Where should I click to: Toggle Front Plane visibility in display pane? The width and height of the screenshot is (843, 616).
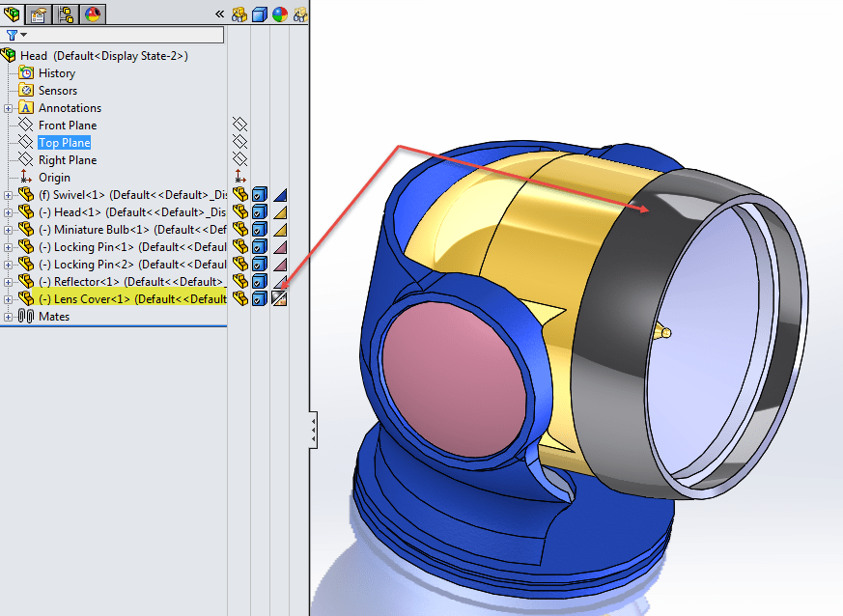click(239, 125)
